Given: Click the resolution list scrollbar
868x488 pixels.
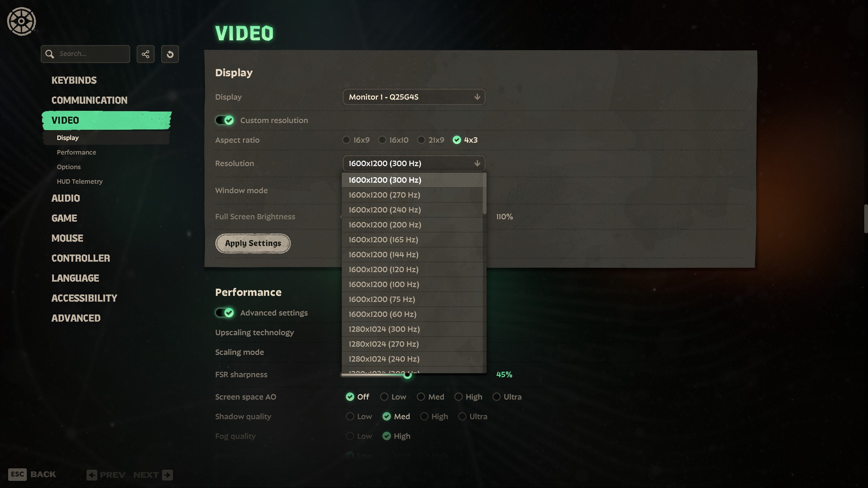Looking at the screenshot, I should pyautogui.click(x=485, y=194).
